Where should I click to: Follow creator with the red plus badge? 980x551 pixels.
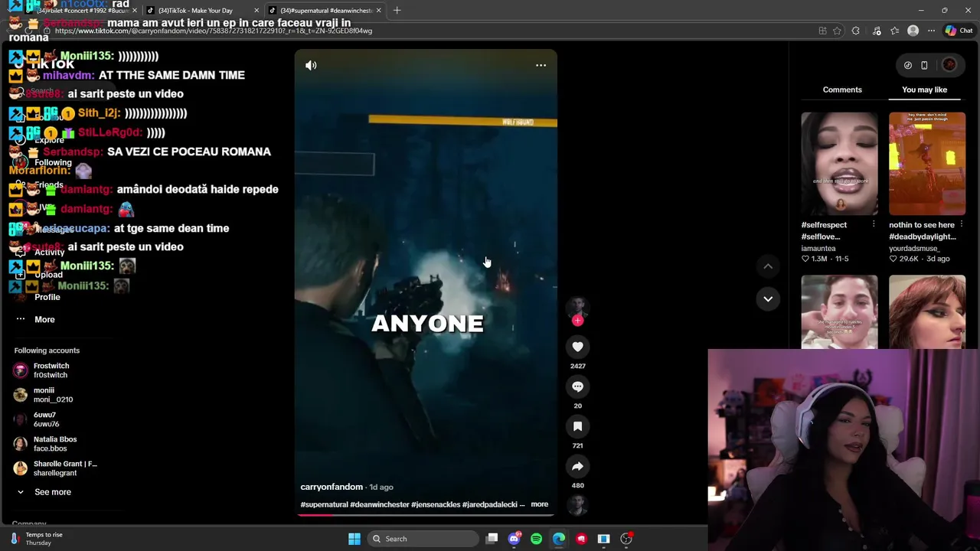click(x=577, y=321)
